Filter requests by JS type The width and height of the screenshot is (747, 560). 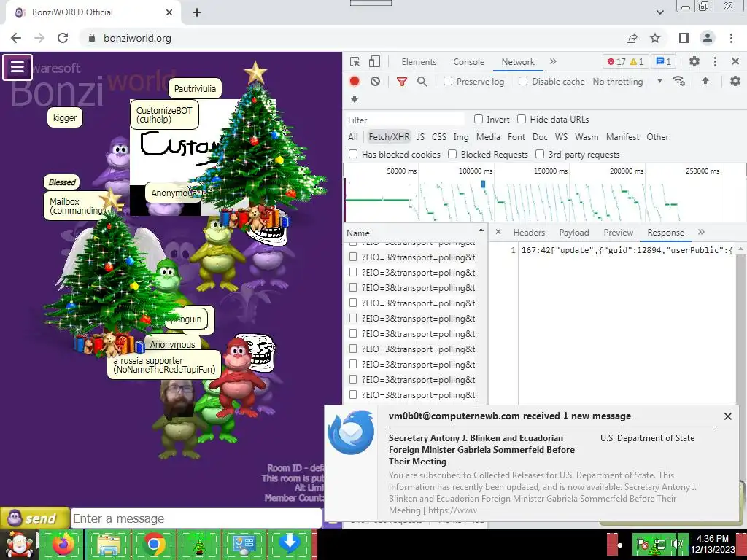coord(421,136)
